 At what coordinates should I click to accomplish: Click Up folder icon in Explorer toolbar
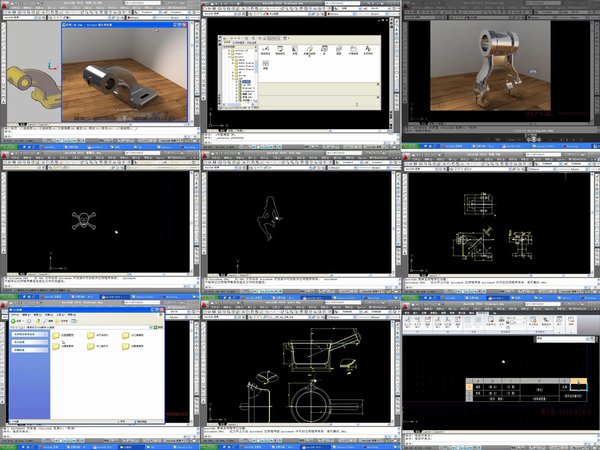coord(38,321)
